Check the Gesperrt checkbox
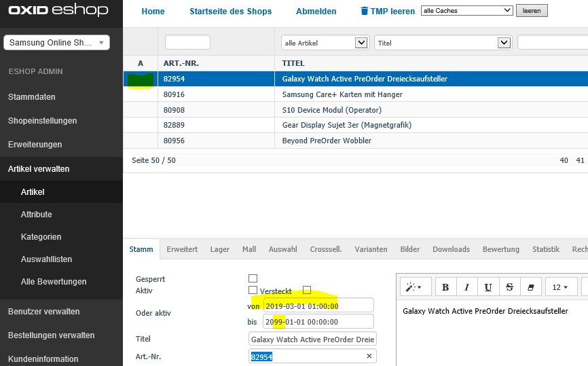Screen dimensions: 588x366 (x=253, y=278)
